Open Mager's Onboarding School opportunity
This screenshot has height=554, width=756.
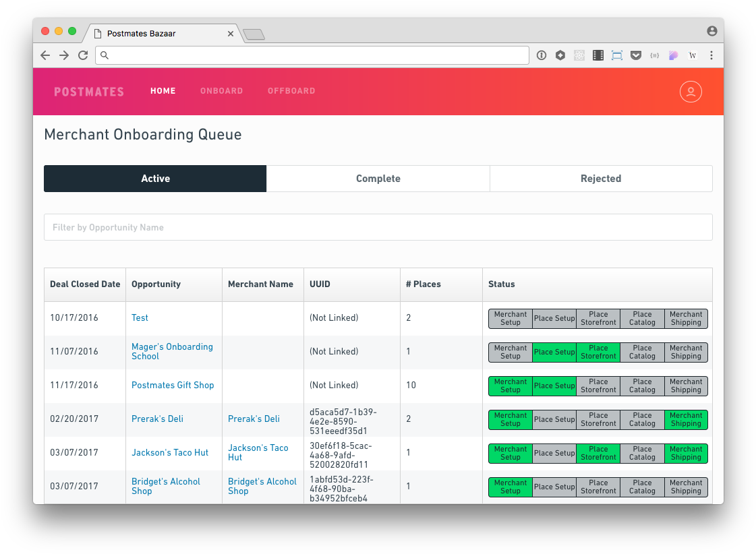[172, 352]
